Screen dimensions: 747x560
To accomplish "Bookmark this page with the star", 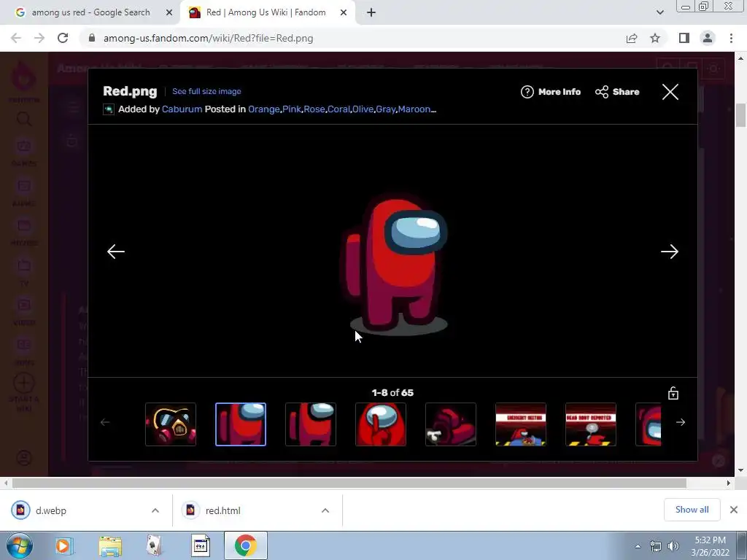I will 655,38.
